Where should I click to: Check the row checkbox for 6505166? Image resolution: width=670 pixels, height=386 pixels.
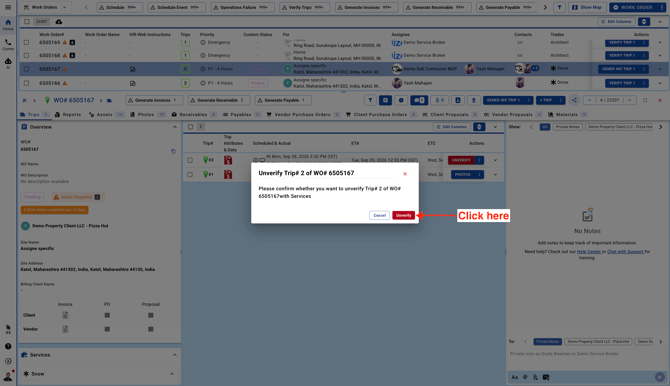tap(26, 83)
